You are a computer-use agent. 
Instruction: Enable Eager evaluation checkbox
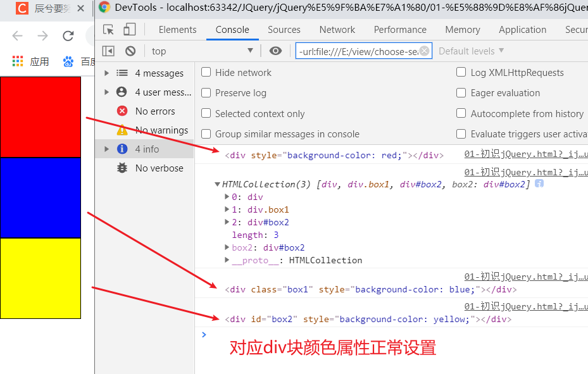tap(461, 92)
